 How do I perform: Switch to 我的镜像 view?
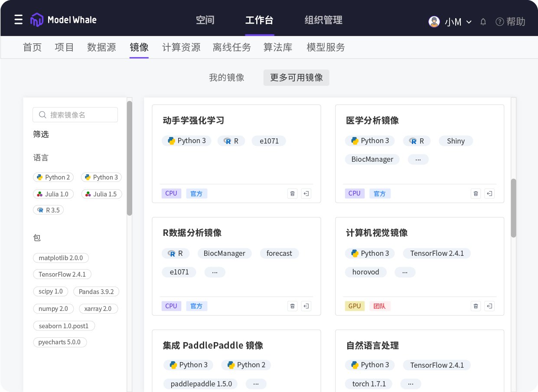[227, 78]
